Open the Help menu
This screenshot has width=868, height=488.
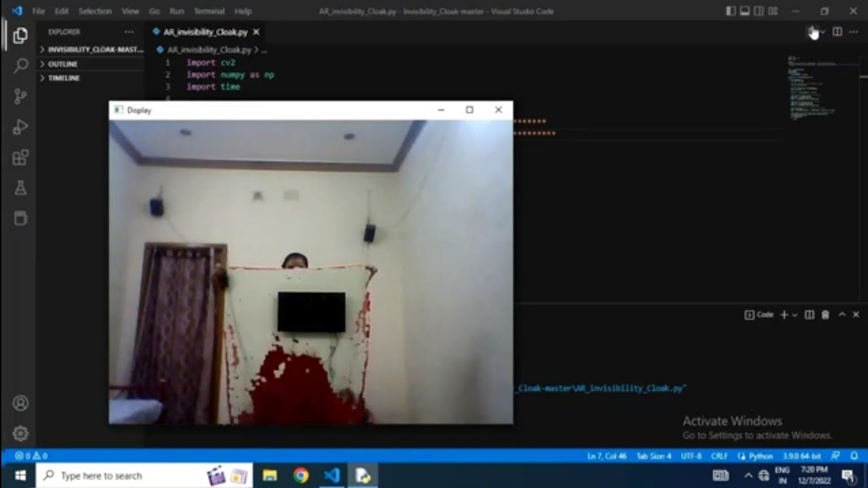coord(243,12)
